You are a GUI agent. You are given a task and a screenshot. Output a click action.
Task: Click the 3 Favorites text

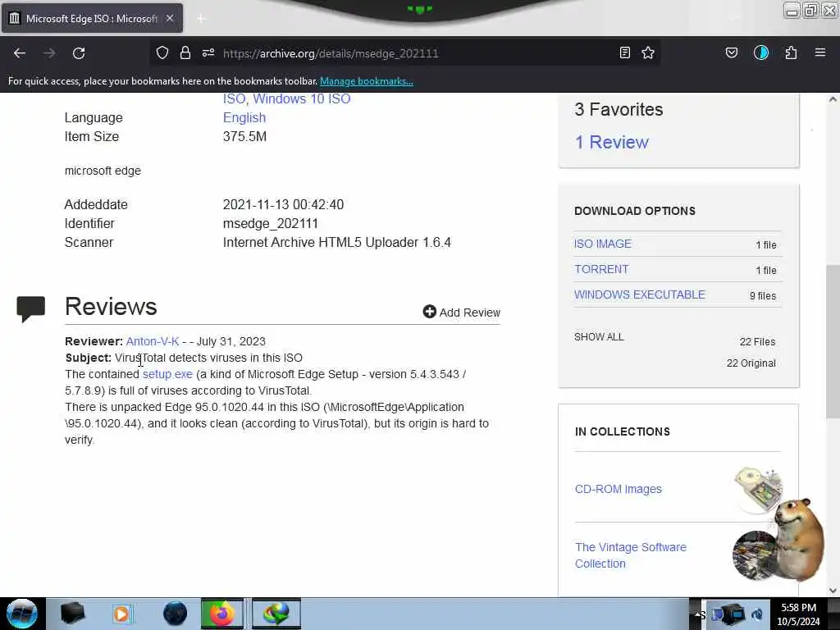click(619, 109)
